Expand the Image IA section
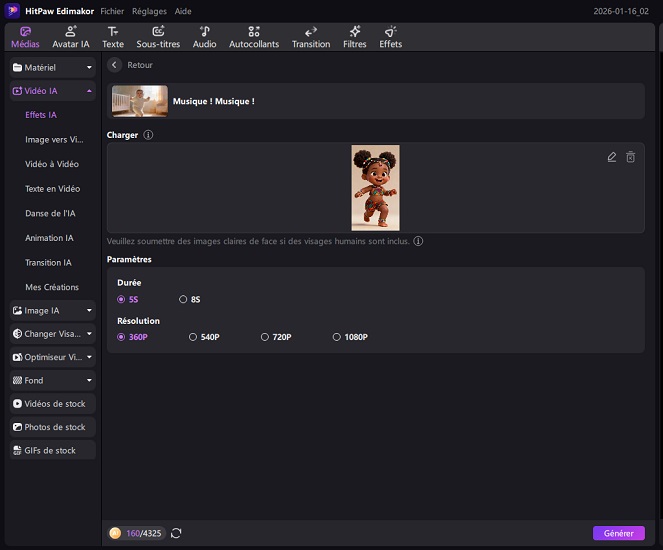663x550 pixels. (x=52, y=311)
